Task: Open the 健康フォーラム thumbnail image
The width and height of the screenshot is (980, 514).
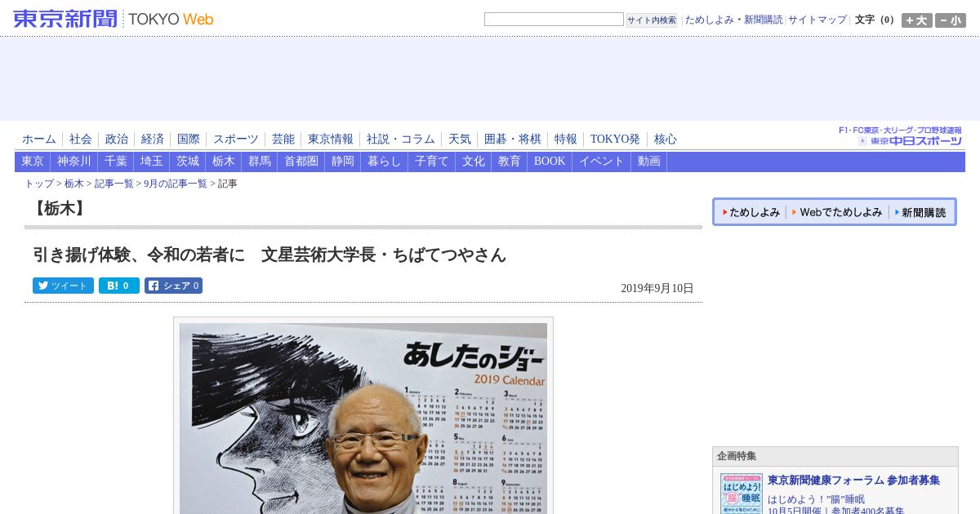Action: 742,494
